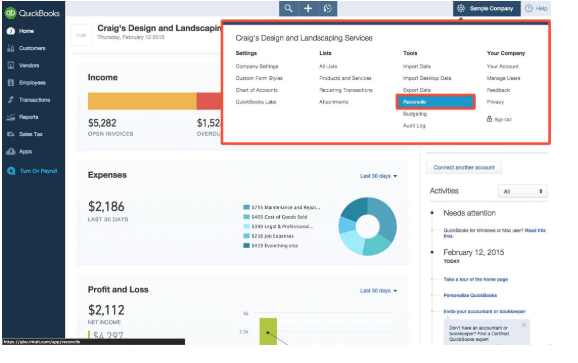Click Connect another account button
This screenshot has width=578, height=363.
(464, 167)
